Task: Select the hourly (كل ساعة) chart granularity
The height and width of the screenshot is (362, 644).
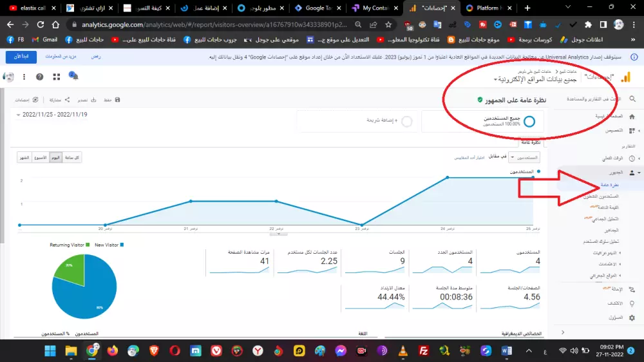Action: coord(72,157)
